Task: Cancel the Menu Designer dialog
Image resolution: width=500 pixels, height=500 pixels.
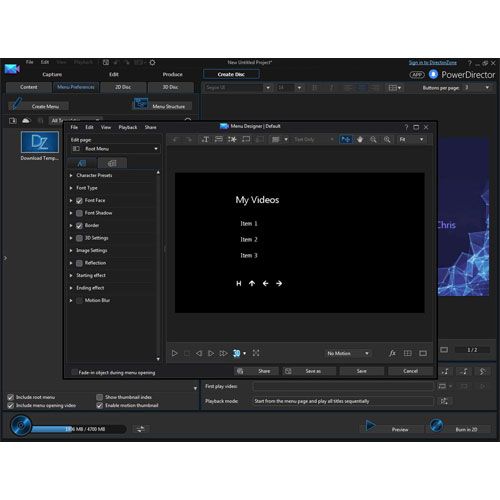Action: [x=410, y=371]
